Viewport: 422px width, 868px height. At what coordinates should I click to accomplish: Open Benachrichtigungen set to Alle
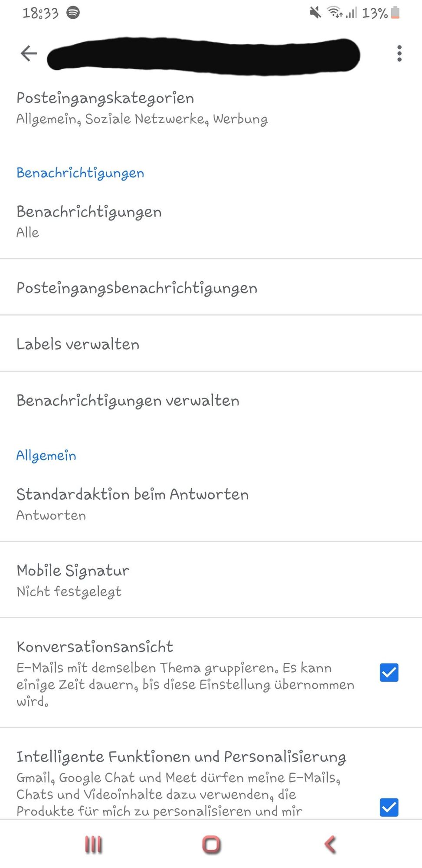211,221
